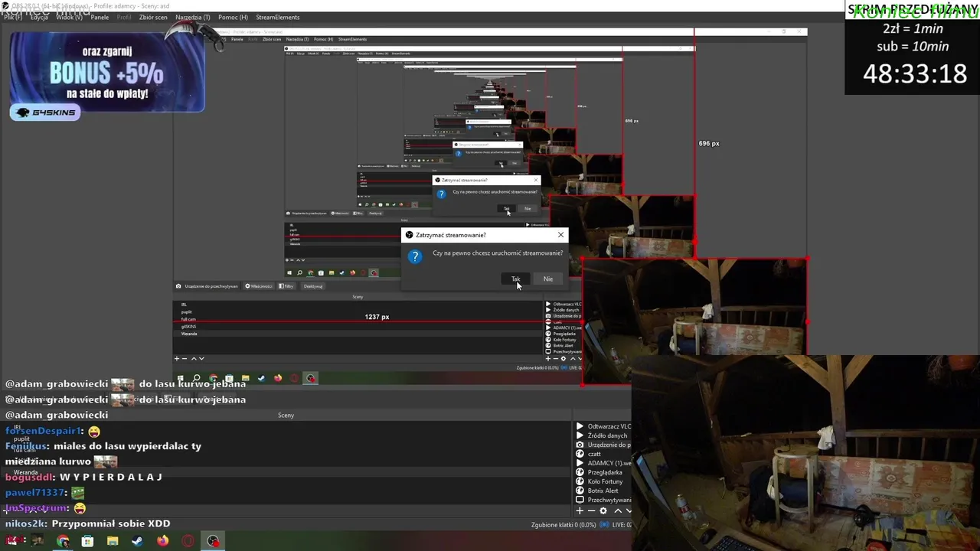Select Weranda scene in nested preview
Image resolution: width=980 pixels, height=551 pixels.
189,334
